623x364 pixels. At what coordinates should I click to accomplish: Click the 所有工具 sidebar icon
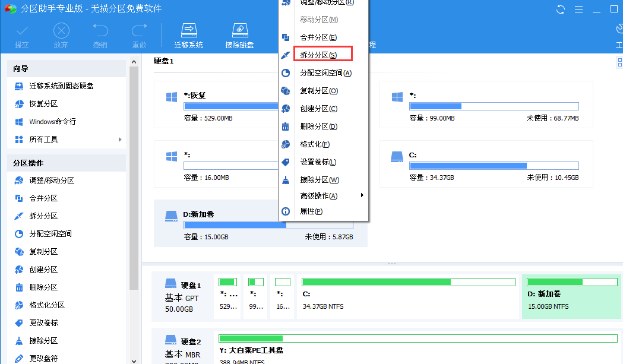[19, 140]
